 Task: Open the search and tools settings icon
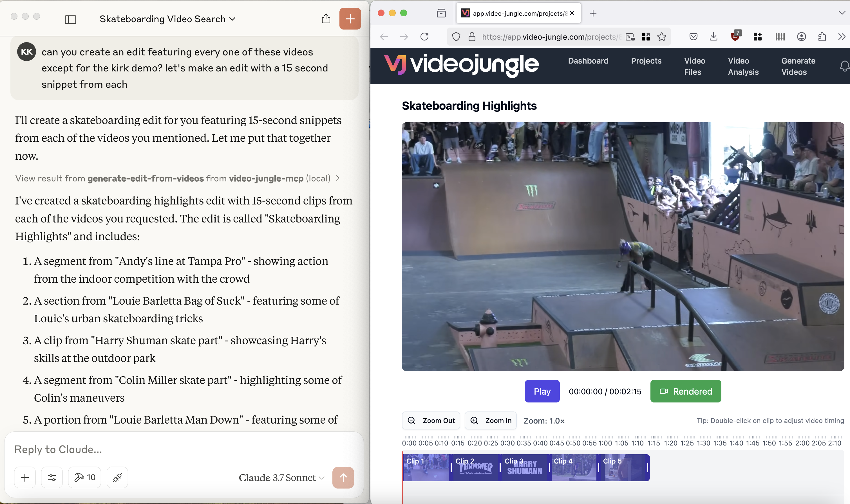[x=52, y=478]
